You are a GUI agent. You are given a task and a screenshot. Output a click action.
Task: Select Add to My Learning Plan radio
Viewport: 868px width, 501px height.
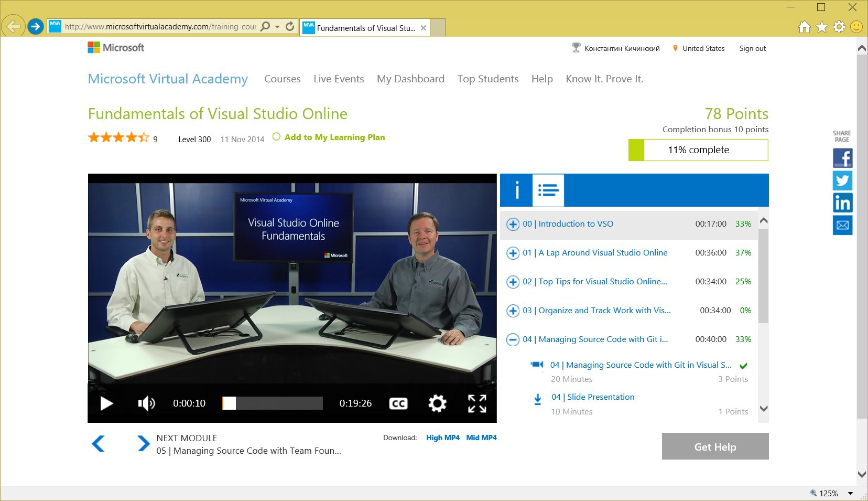[x=276, y=137]
